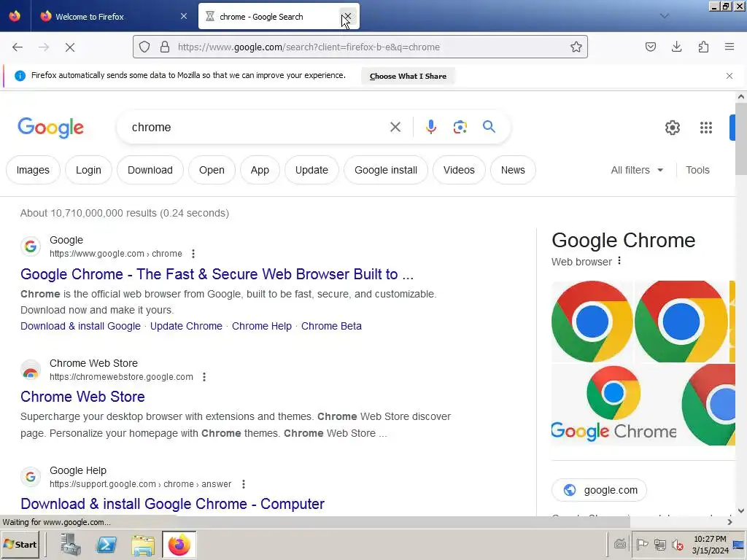Open muted volume tray icon
The image size is (747, 560).
point(677,544)
